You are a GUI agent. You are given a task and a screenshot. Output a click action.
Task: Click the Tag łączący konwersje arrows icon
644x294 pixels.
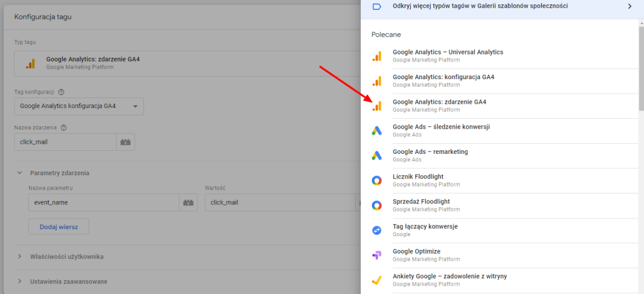(x=377, y=231)
